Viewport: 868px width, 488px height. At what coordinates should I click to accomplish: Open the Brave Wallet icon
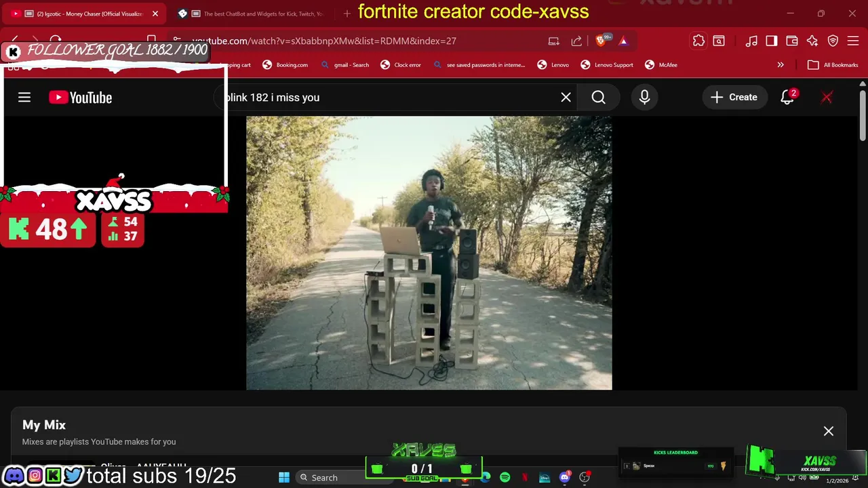point(792,41)
